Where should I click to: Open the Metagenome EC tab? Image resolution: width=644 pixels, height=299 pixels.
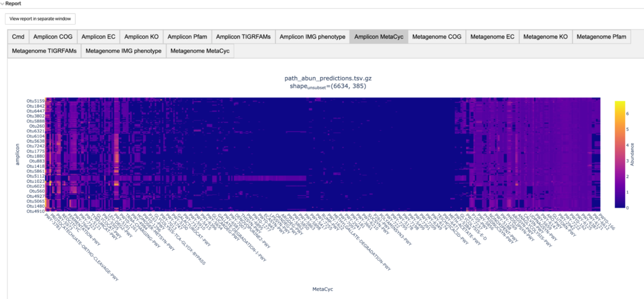coord(492,36)
